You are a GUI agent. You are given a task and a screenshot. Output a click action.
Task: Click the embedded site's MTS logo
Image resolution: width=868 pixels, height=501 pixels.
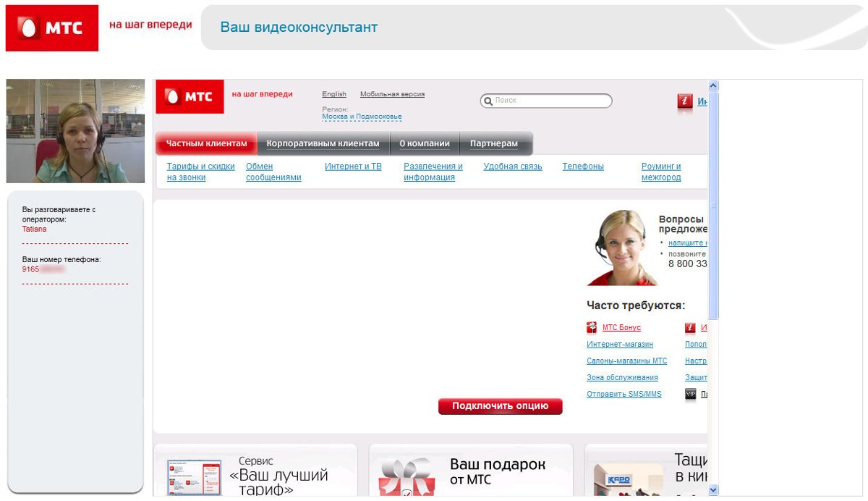[190, 96]
